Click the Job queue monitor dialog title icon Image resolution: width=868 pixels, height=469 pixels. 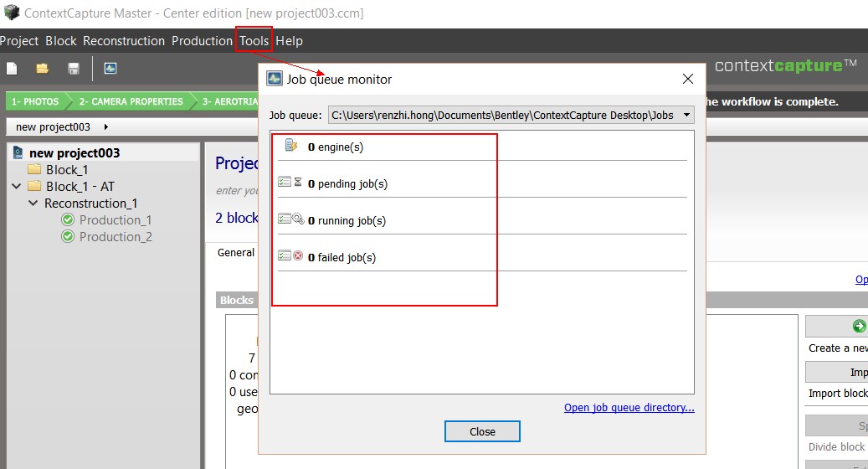[275, 79]
